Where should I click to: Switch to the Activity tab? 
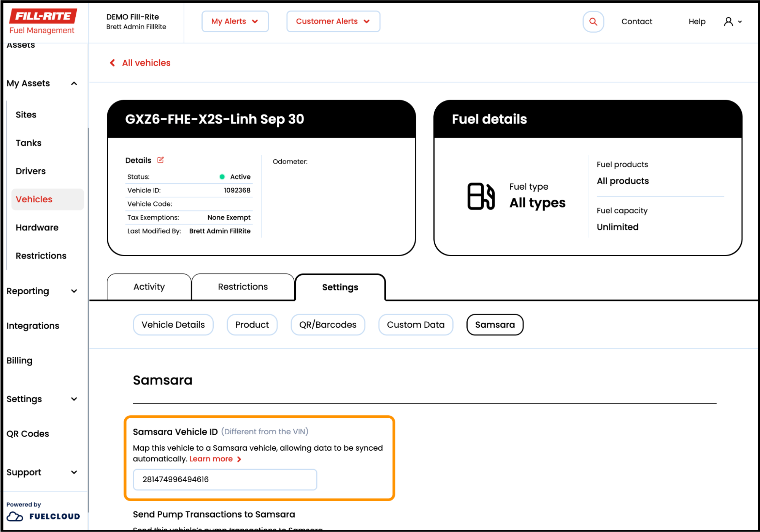point(149,287)
